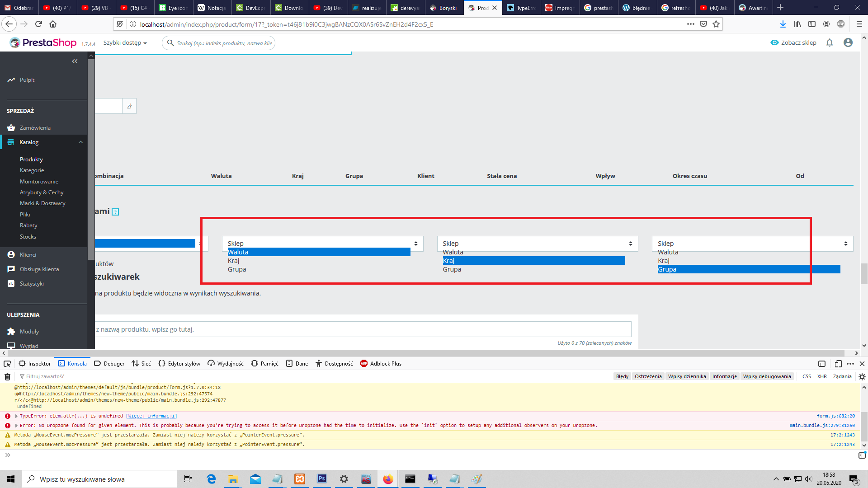Image resolution: width=868 pixels, height=488 pixels.
Task: Toggle the Informacje console filter
Action: point(724,376)
